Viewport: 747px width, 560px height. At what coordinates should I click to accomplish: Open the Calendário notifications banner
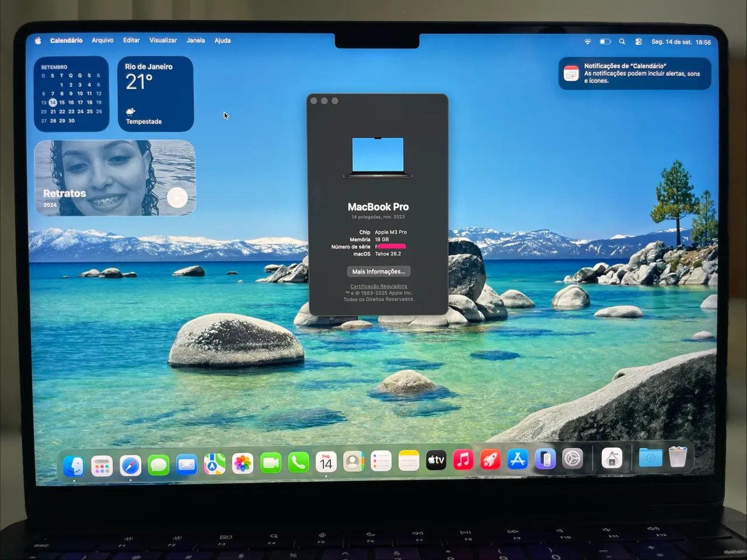click(x=635, y=73)
